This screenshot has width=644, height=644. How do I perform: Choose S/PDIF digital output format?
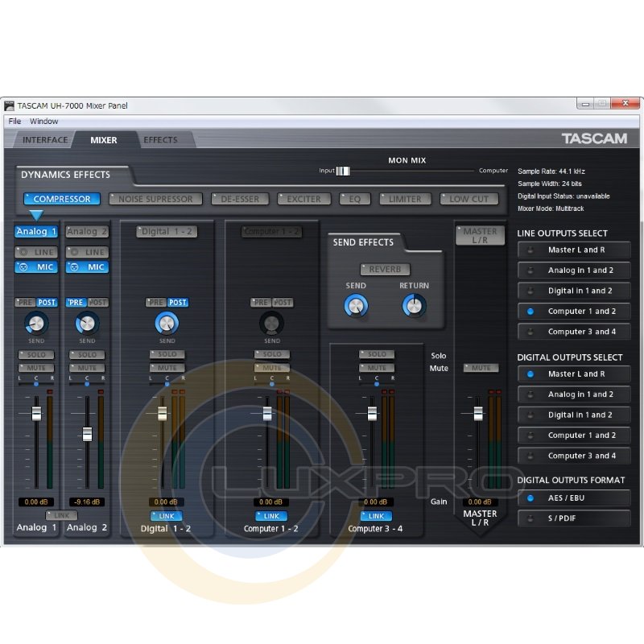click(574, 518)
